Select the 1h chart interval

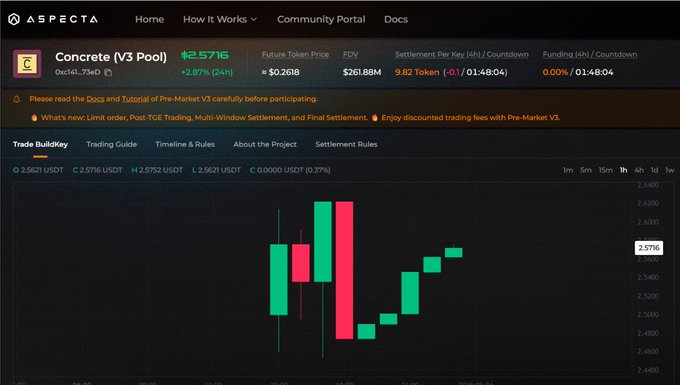click(623, 170)
